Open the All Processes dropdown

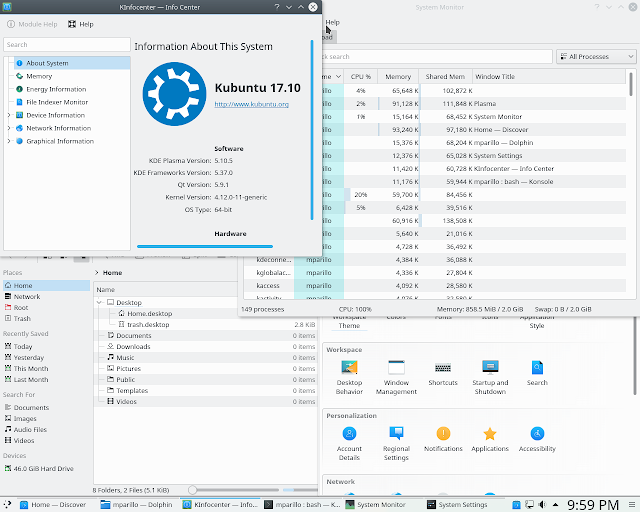(x=596, y=56)
